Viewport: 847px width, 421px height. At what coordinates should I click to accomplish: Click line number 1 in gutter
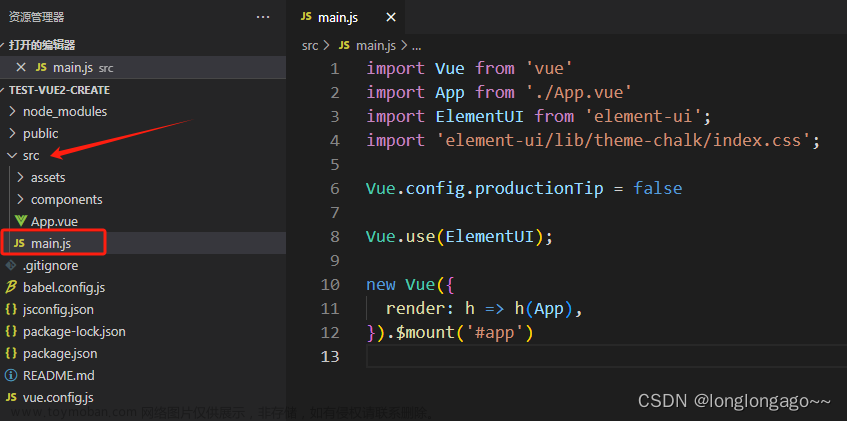tap(334, 69)
